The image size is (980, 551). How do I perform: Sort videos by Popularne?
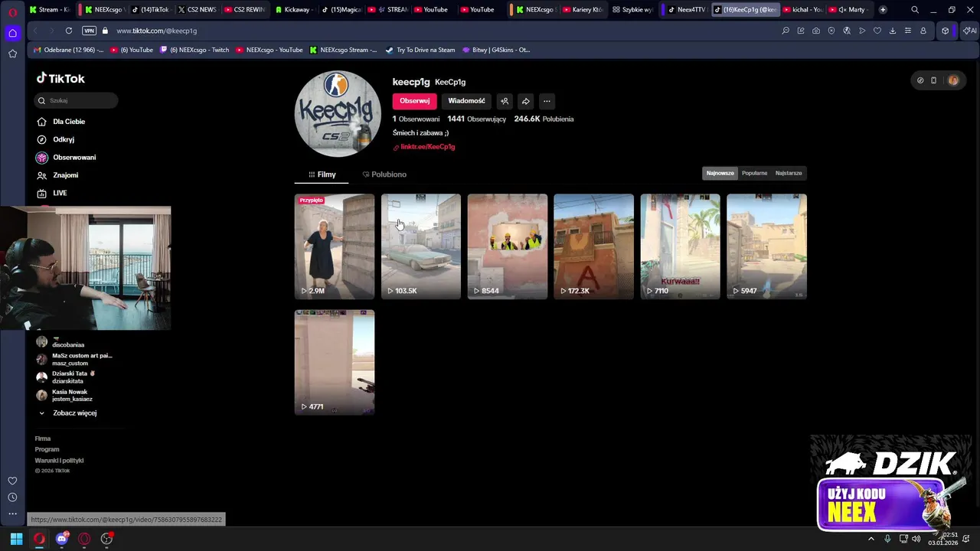coord(754,173)
